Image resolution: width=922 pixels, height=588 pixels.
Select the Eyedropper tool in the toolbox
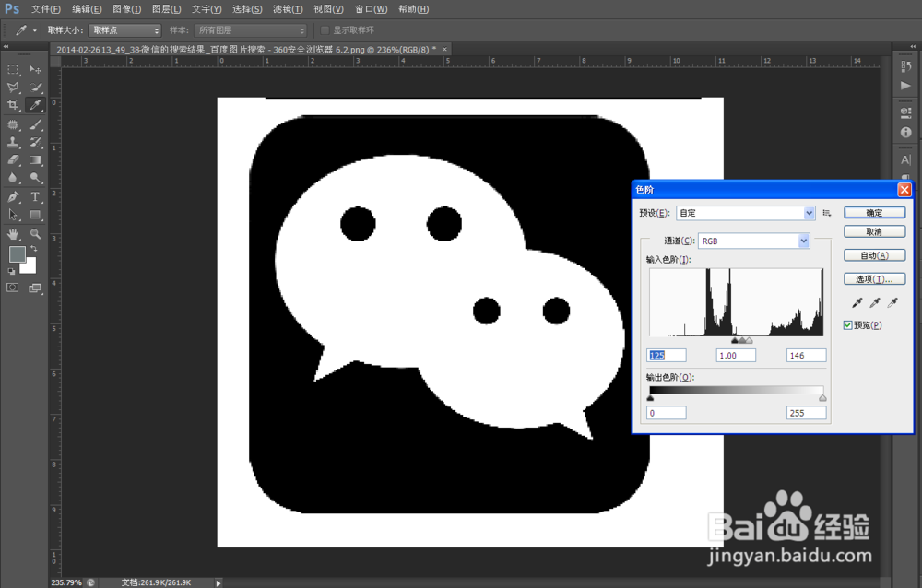(35, 105)
